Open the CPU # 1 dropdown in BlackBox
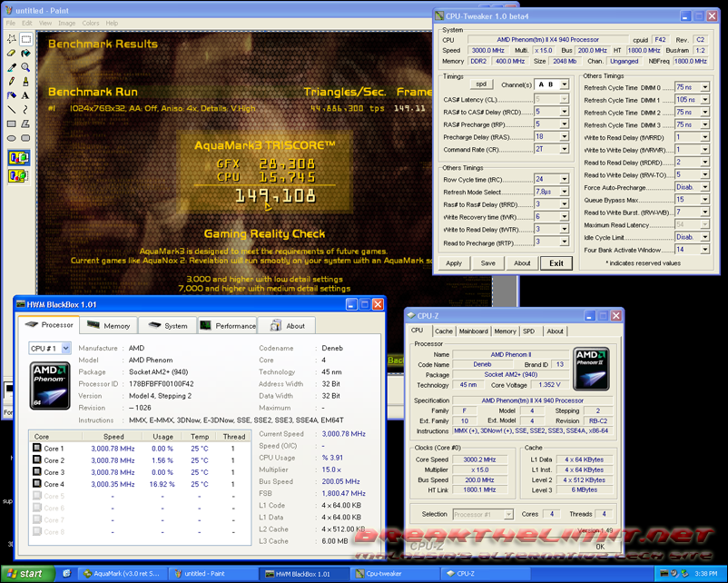This screenshot has height=583, width=728. [x=50, y=348]
